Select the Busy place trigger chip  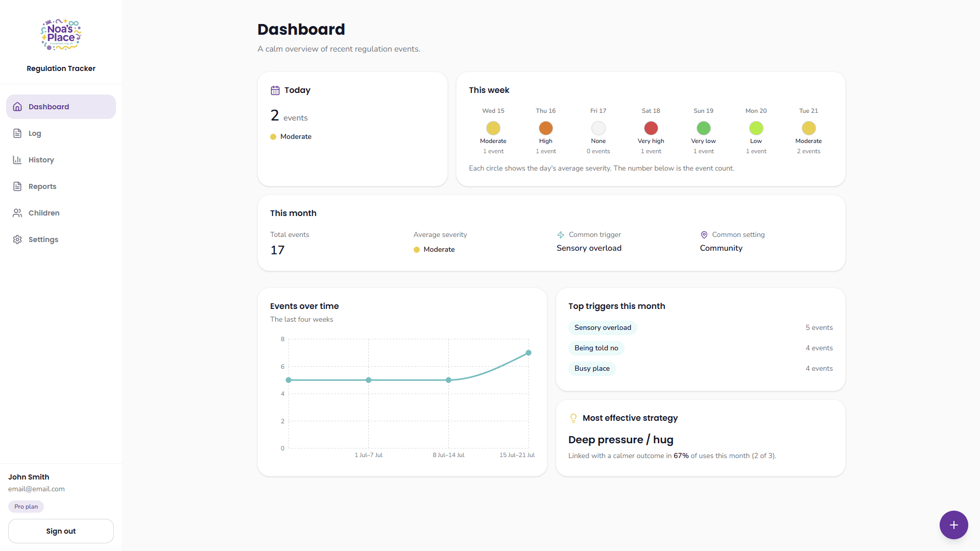click(x=592, y=369)
